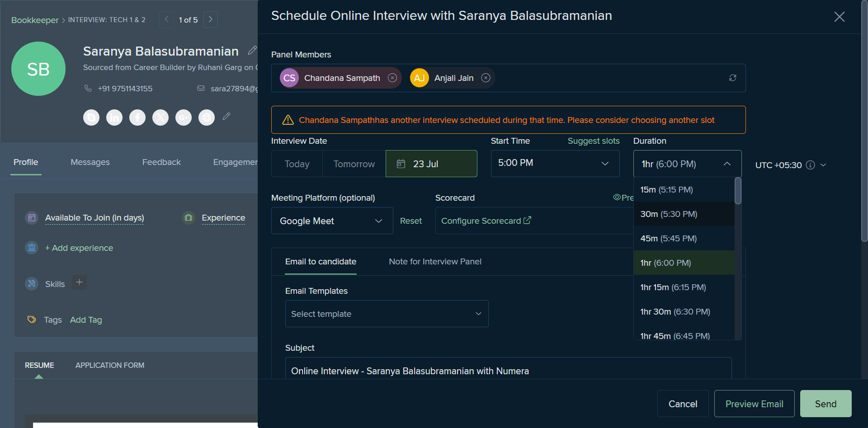Add a skill with plus button

pyautogui.click(x=79, y=282)
